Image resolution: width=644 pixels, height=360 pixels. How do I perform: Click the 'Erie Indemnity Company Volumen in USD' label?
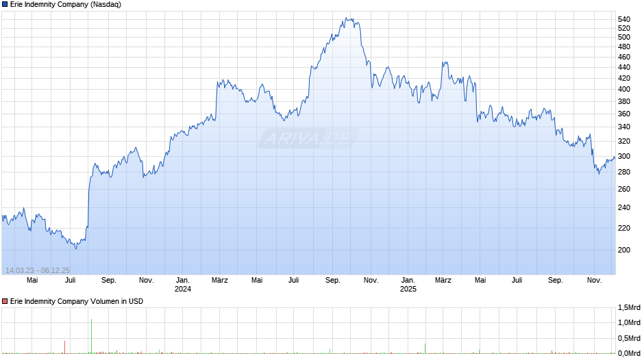click(x=77, y=301)
